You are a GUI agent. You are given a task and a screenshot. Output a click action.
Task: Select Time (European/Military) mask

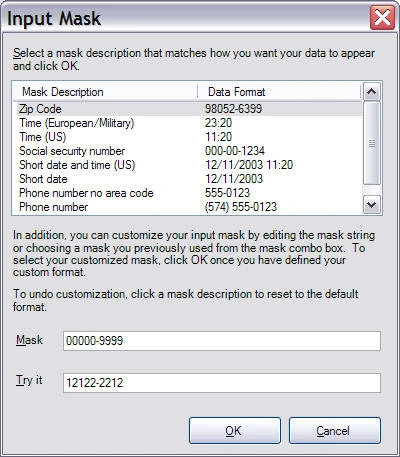[189, 123]
